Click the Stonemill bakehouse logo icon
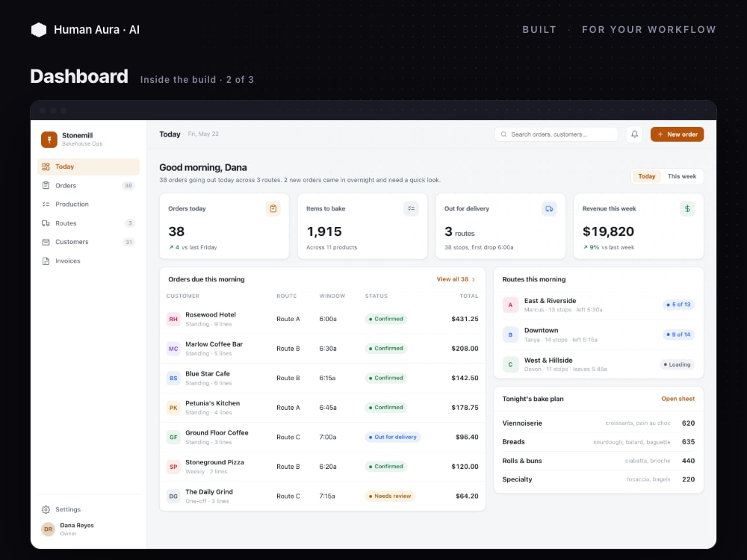 49,140
